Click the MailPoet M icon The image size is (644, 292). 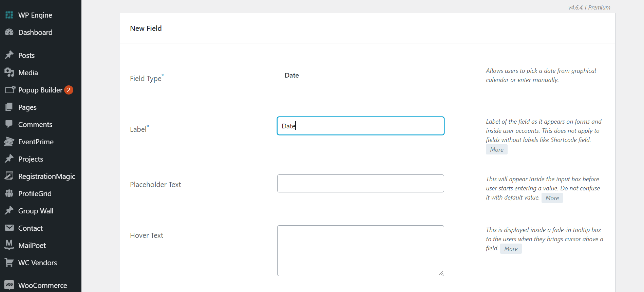coord(9,245)
